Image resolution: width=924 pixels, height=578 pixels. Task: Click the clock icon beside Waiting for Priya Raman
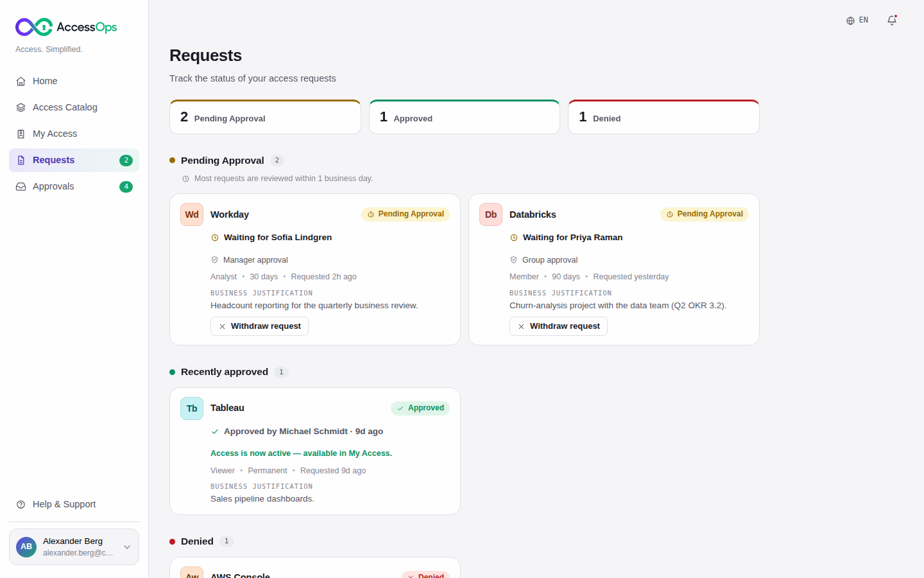point(514,238)
